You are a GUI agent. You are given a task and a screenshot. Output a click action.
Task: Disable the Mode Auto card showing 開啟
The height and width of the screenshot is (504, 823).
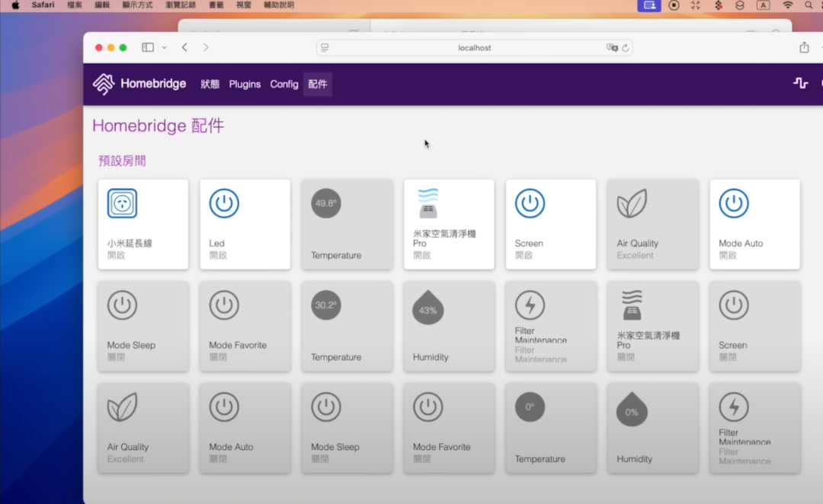(754, 225)
